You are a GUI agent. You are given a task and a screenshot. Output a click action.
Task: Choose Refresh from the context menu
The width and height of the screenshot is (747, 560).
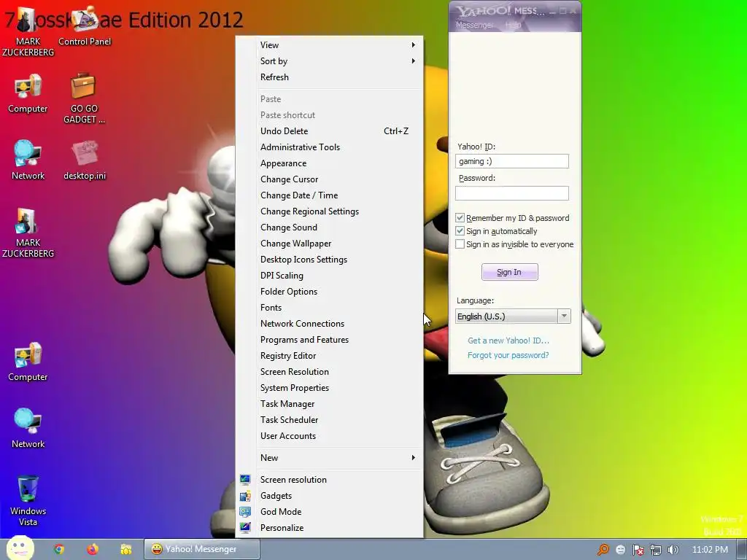pyautogui.click(x=329, y=77)
